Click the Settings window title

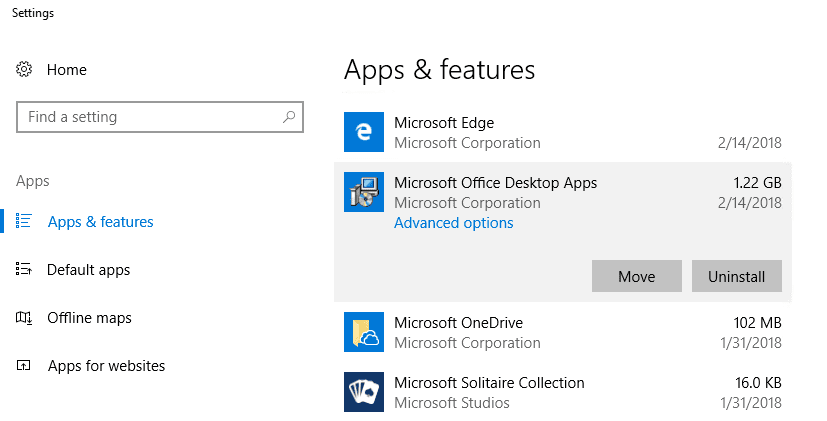(x=33, y=13)
